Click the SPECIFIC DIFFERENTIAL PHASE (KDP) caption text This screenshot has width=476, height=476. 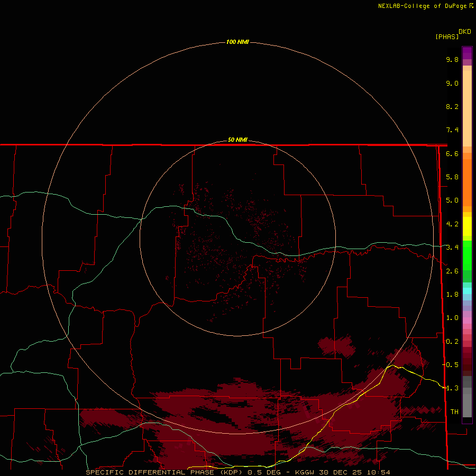(x=164, y=472)
